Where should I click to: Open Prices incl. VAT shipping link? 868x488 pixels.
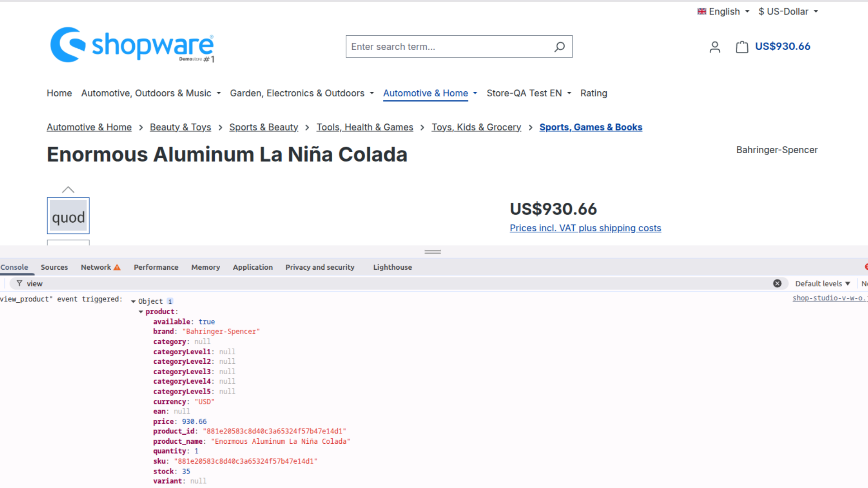pyautogui.click(x=585, y=228)
